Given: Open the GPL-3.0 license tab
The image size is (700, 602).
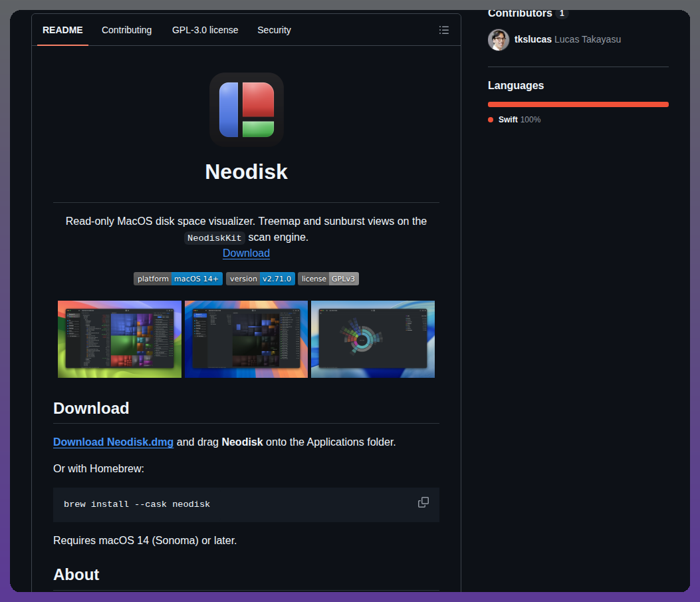Looking at the screenshot, I should [205, 30].
